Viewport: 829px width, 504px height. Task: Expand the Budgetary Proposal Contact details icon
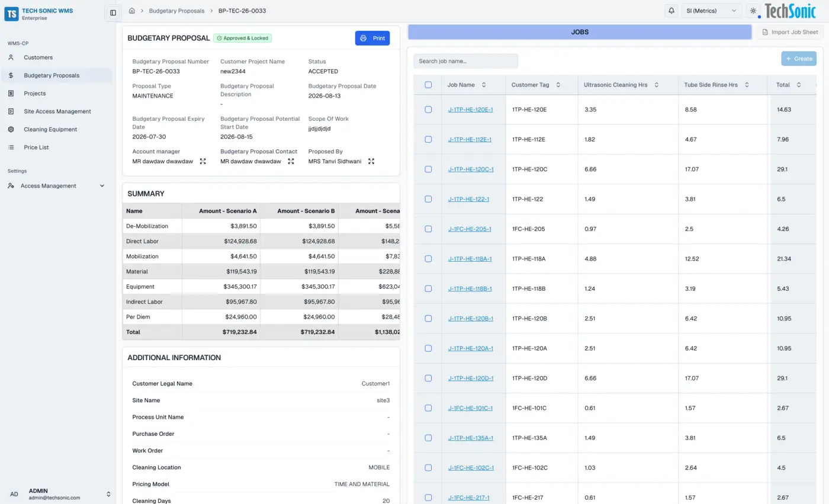(x=291, y=161)
